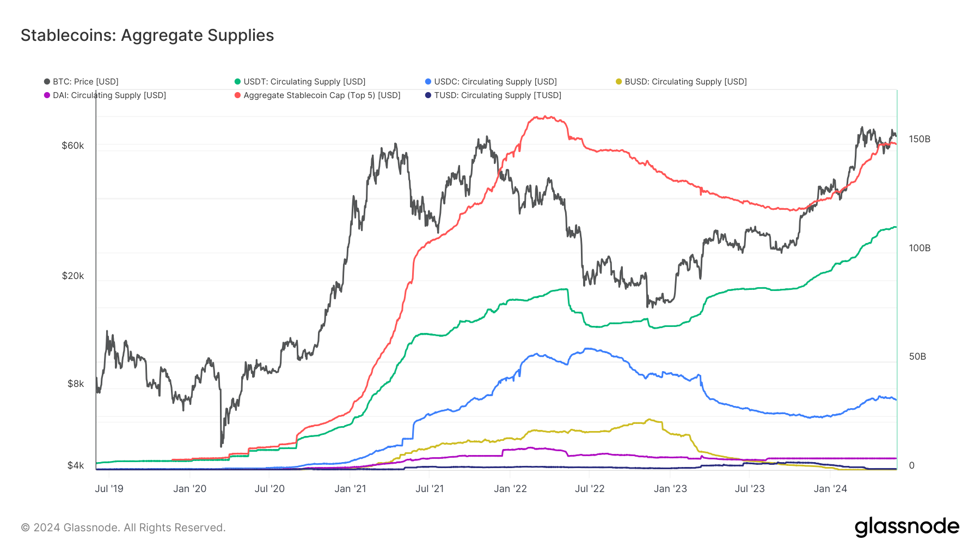The width and height of the screenshot is (980, 552).
Task: Toggle the Aggregate Stablecoin Cap (Top 5) label
Action: tap(322, 95)
